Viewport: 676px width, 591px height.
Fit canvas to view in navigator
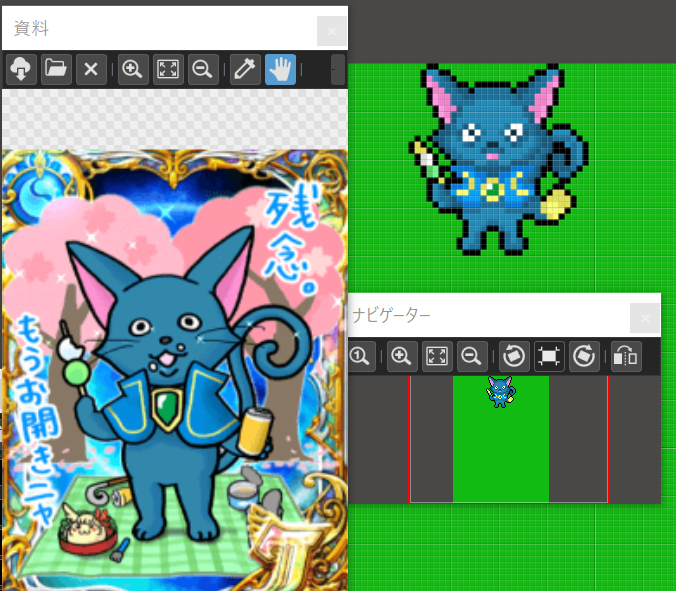(437, 356)
